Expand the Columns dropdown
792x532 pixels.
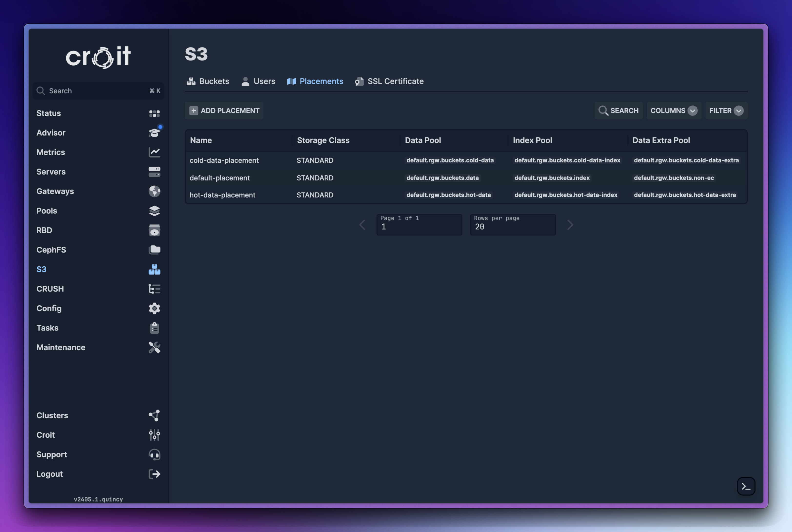(x=673, y=110)
